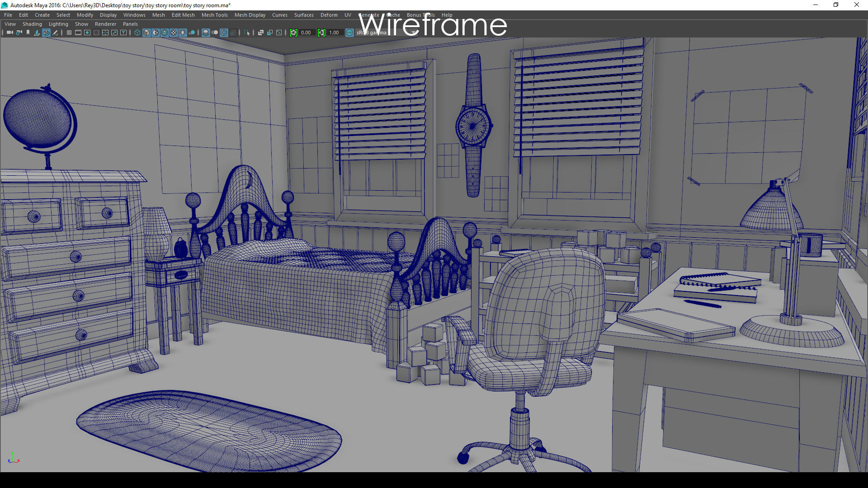Toggle 2D Pan/Zoom tool icon
868x488 pixels.
coord(46,33)
